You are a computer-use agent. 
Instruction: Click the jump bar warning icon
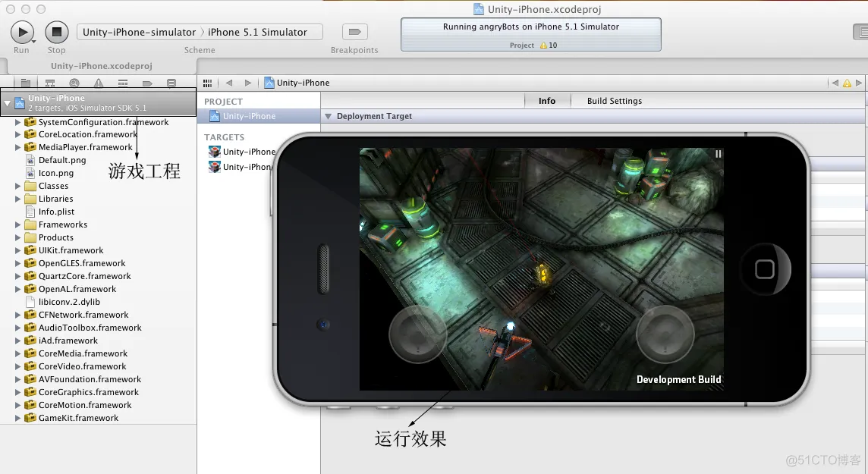847,83
